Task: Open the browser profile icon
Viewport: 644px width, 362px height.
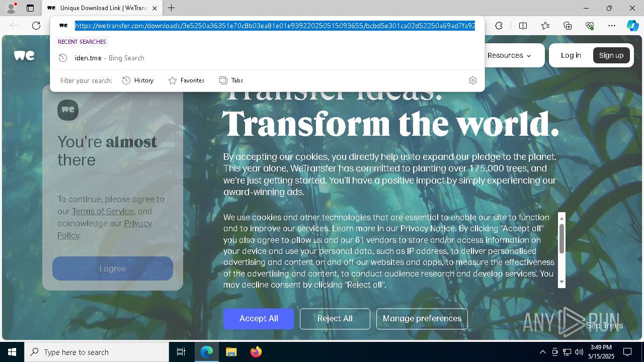Action: tap(11, 8)
